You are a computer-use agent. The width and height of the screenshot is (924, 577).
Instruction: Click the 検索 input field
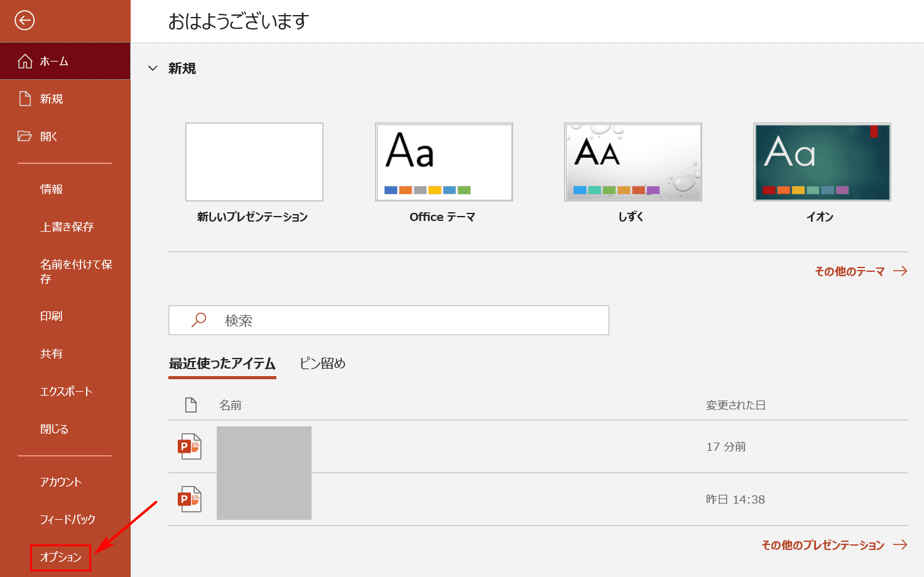pos(389,320)
